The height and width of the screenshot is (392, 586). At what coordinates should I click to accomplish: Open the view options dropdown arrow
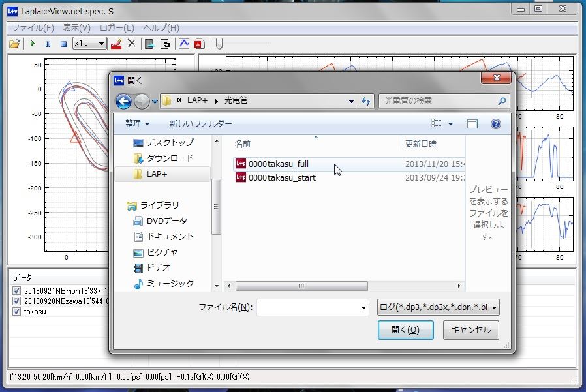click(x=451, y=124)
